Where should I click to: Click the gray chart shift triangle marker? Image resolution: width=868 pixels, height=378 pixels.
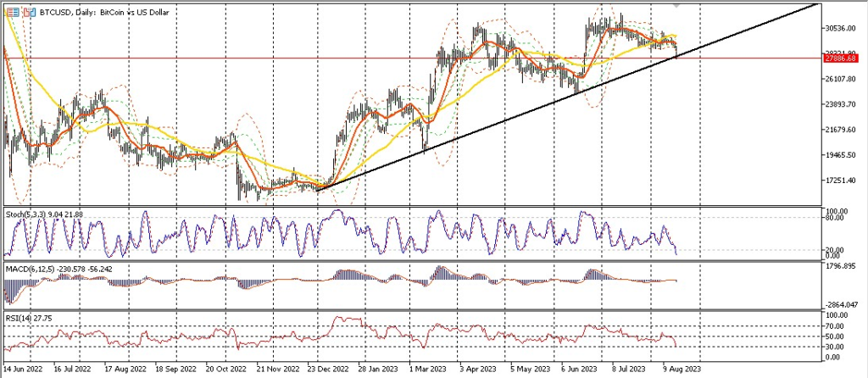(x=676, y=6)
